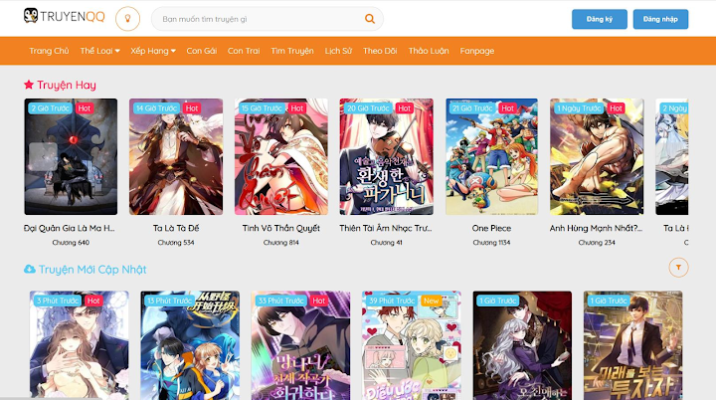Open the One Piece cover thumbnail
This screenshot has width=716, height=400.
[492, 157]
